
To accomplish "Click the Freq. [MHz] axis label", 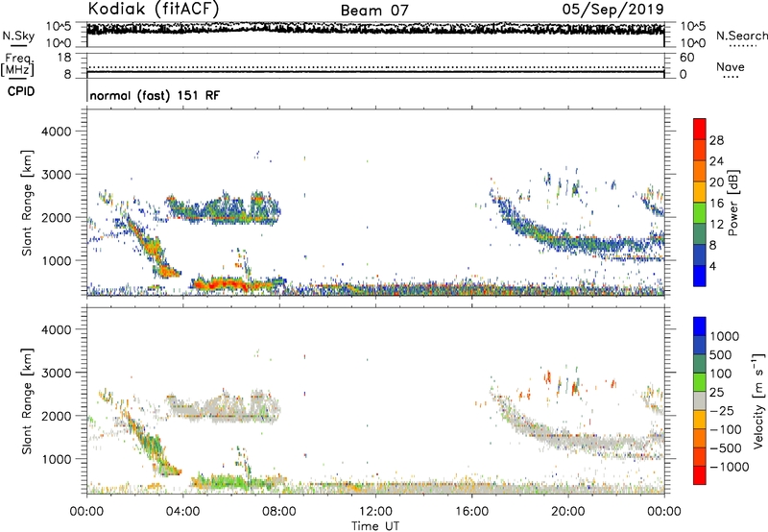I will (18, 64).
